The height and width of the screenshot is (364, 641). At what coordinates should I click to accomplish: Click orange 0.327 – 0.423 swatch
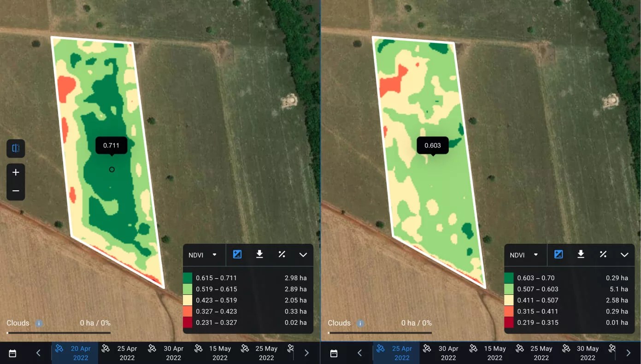tap(188, 311)
